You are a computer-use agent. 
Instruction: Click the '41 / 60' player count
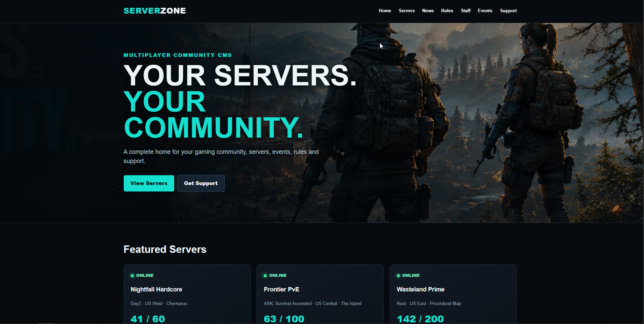tap(148, 319)
